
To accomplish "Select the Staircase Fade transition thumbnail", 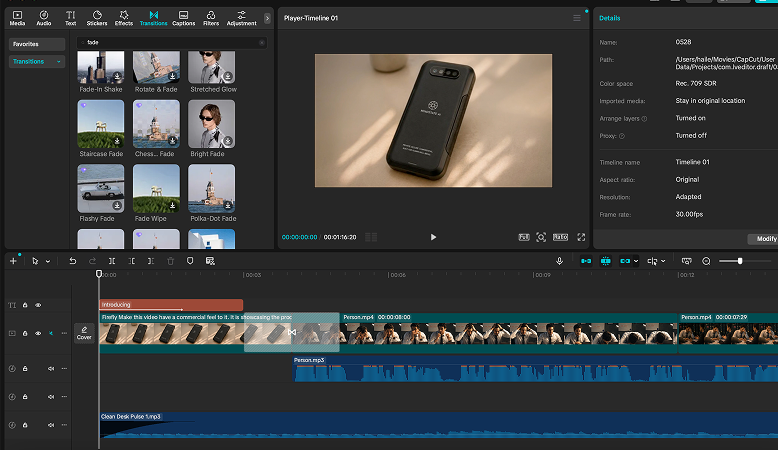I will [101, 124].
